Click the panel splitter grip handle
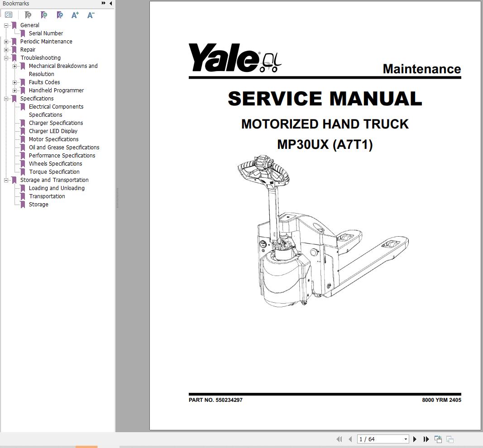 click(x=117, y=198)
